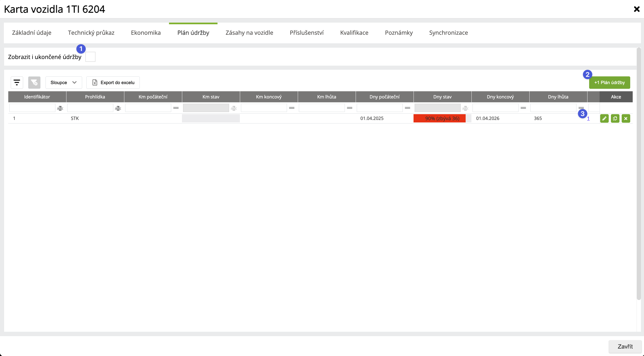Image resolution: width=644 pixels, height=356 pixels.
Task: Open the Sloupce dropdown
Action: pos(64,82)
